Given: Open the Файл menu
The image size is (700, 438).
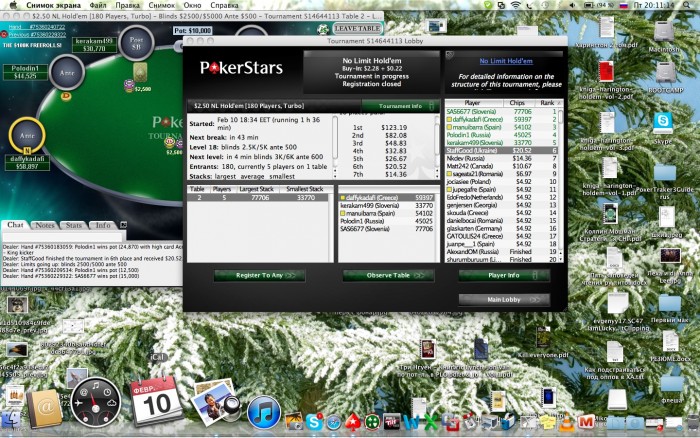Looking at the screenshot, I should point(98,5).
